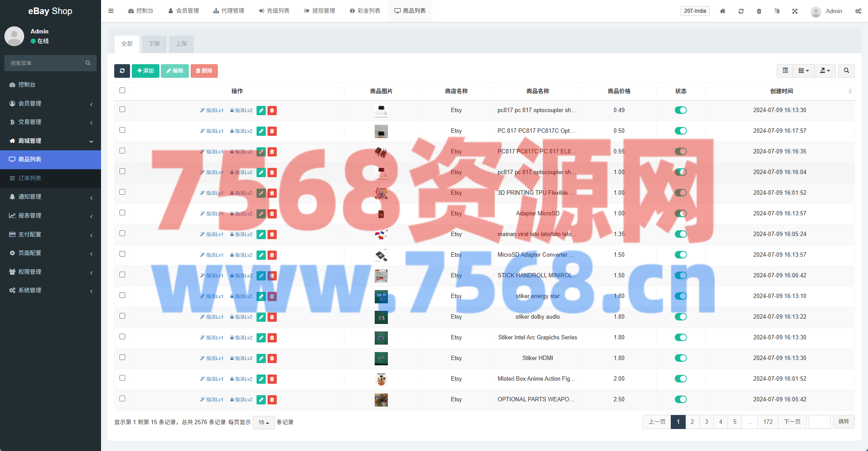Image resolution: width=868 pixels, height=451 pixels.
Task: Toggle status switch for stiker dolby audio
Action: (x=680, y=317)
